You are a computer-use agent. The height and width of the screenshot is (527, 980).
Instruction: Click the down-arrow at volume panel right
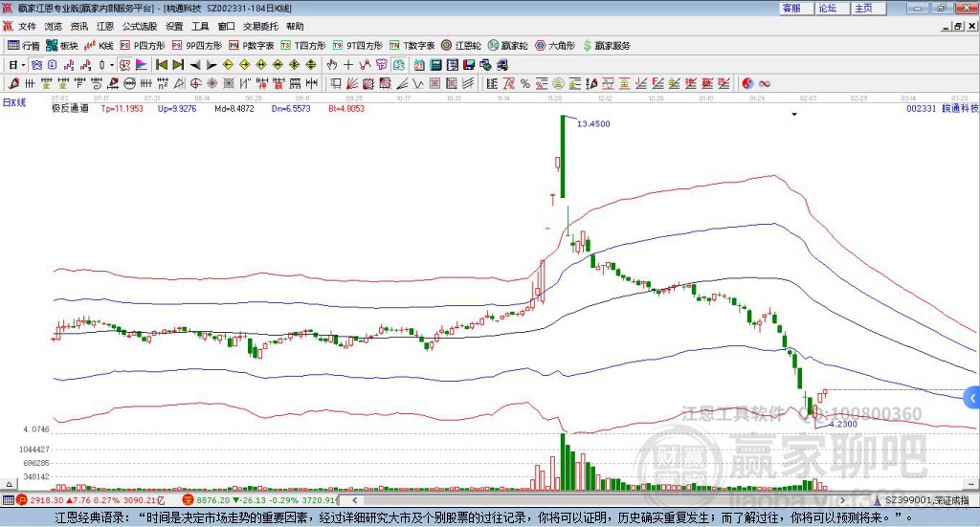pos(971,484)
